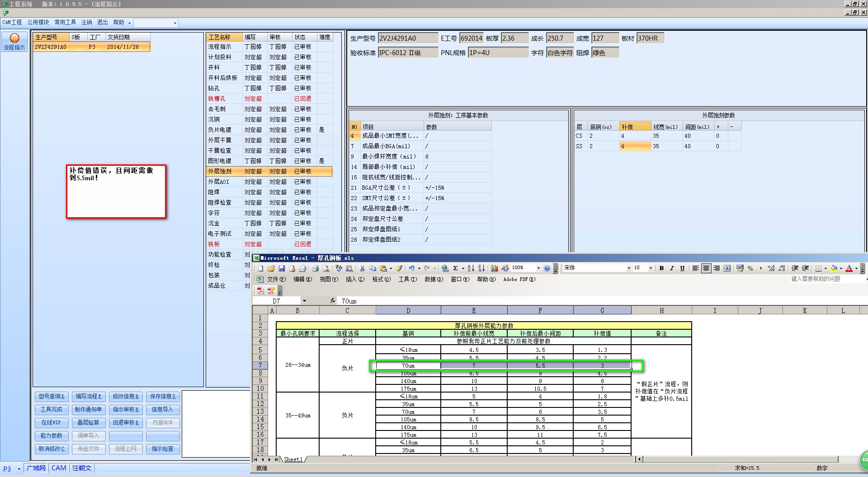The width and height of the screenshot is (868, 477).
Task: Decrease the indent in Excel
Action: pyautogui.click(x=795, y=268)
